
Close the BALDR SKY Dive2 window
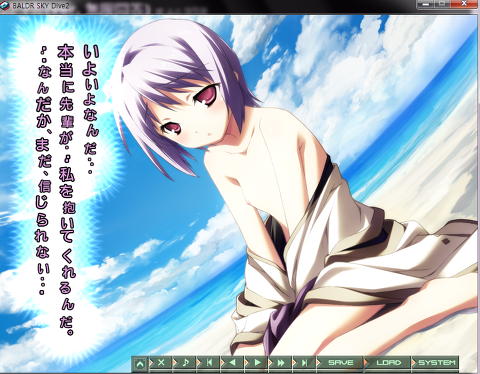tap(464, 4)
